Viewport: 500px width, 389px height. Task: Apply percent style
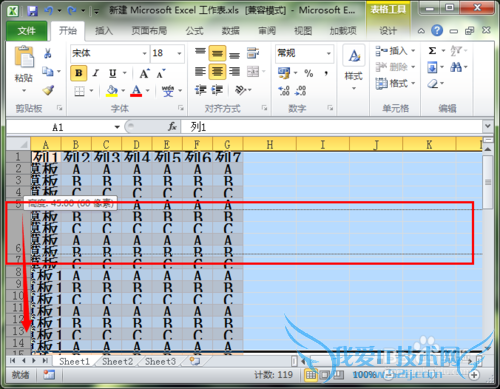click(309, 73)
